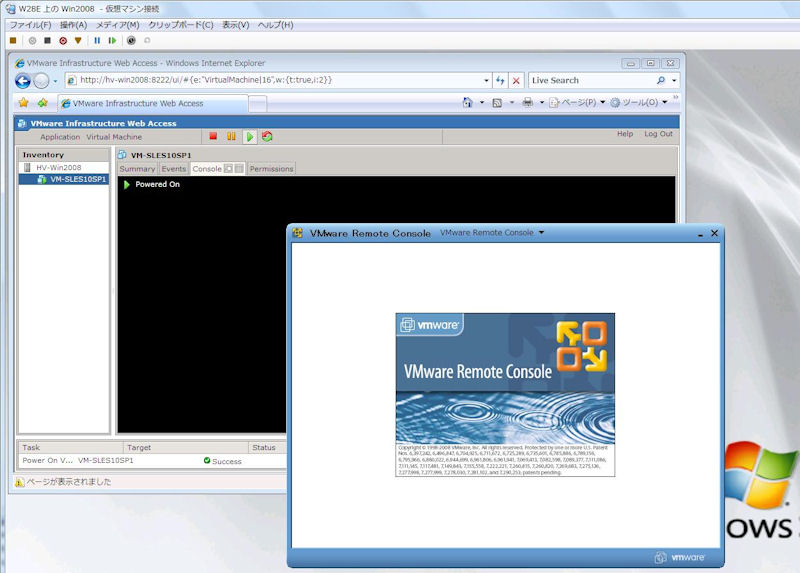Image resolution: width=800 pixels, height=573 pixels.
Task: Click the Snapshot icon in Hyper-V toolbar
Action: (x=131, y=40)
